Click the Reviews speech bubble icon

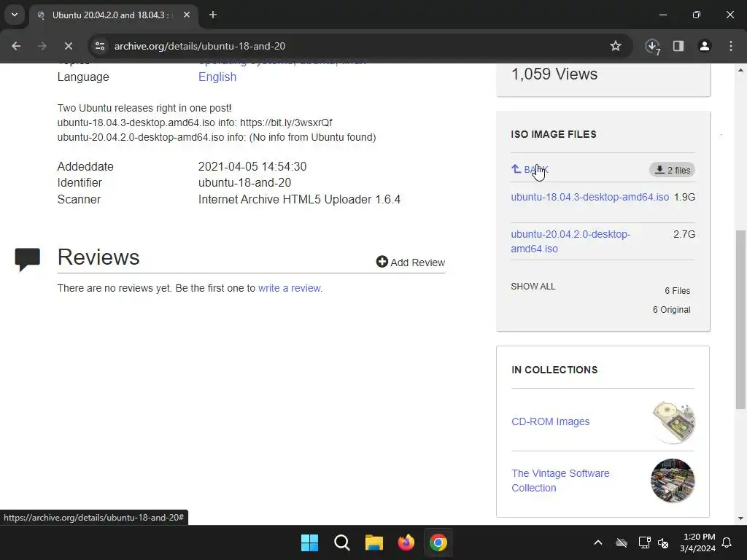(28, 260)
